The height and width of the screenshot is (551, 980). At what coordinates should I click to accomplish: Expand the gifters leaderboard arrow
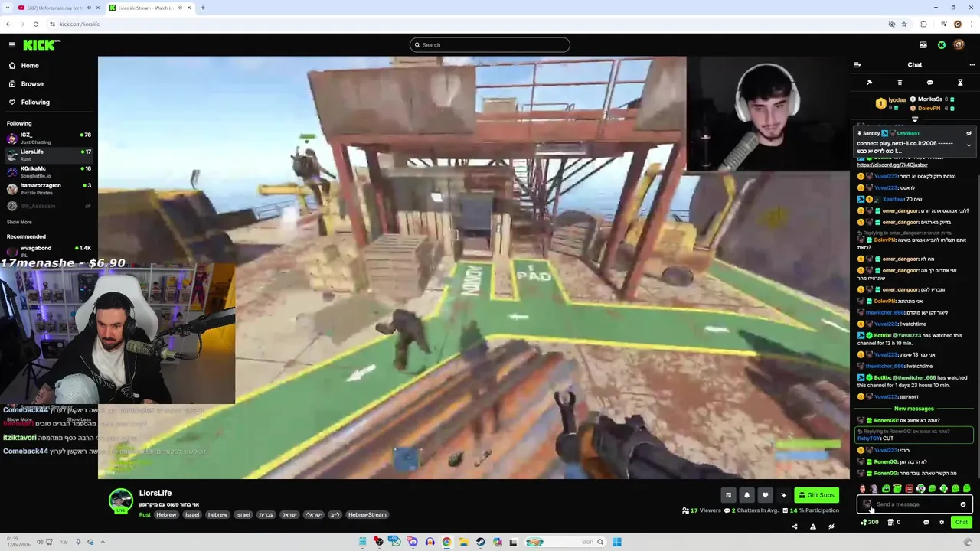pyautogui.click(x=915, y=119)
